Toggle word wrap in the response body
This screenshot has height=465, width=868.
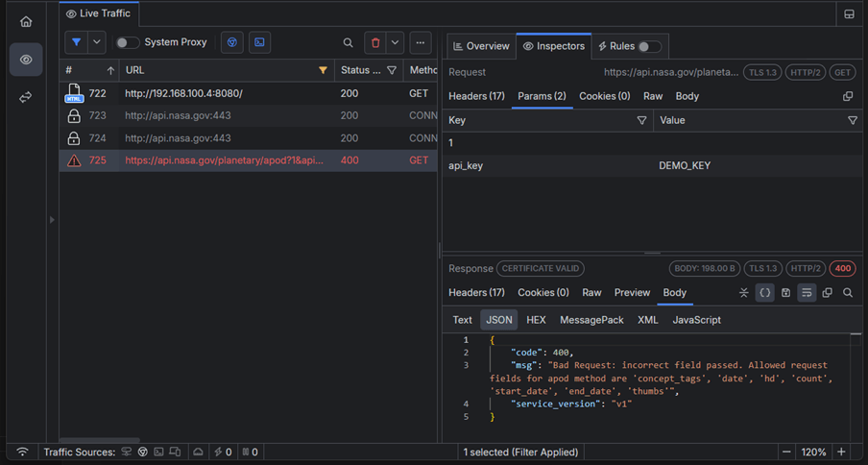click(807, 292)
